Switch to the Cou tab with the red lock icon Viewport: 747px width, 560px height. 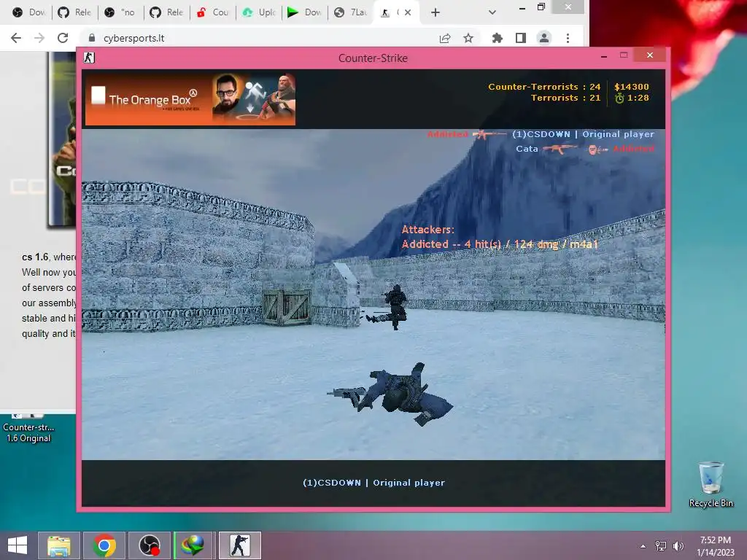[212, 12]
